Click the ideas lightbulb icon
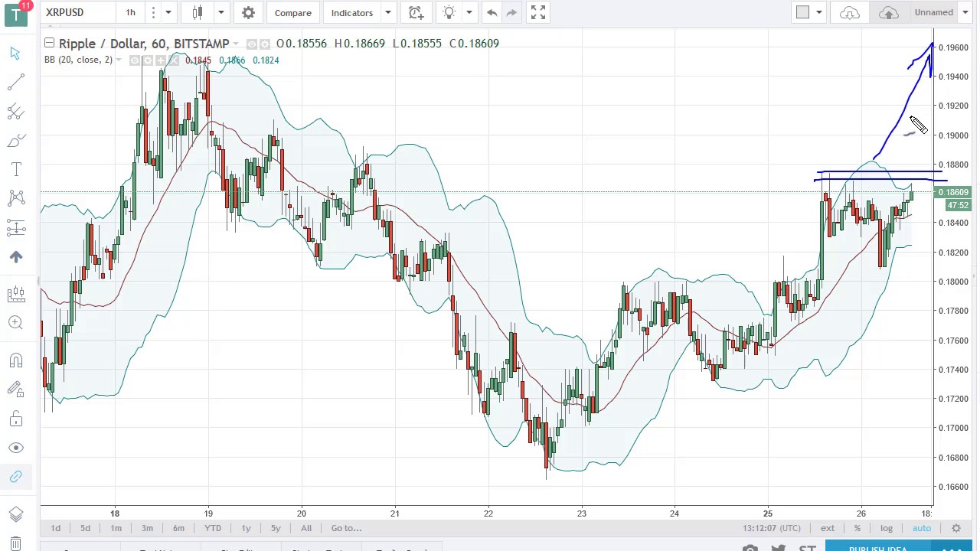Screen dimensions: 980x551 point(449,12)
